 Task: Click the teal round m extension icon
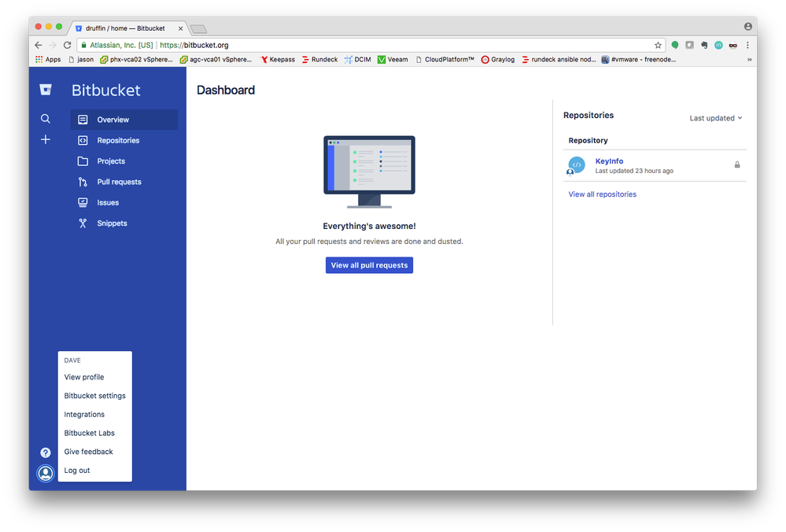pyautogui.click(x=719, y=45)
